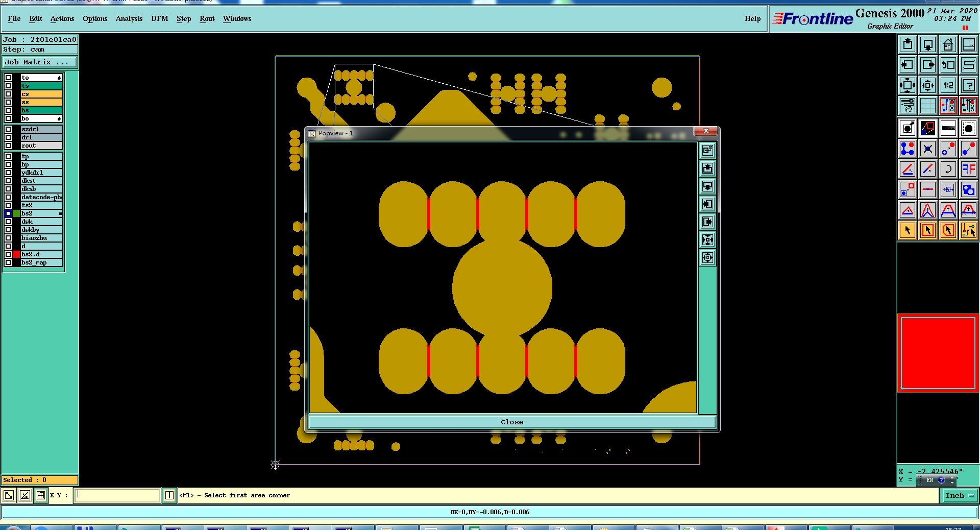Click the red color swatch for bs2.d

[x=16, y=254]
